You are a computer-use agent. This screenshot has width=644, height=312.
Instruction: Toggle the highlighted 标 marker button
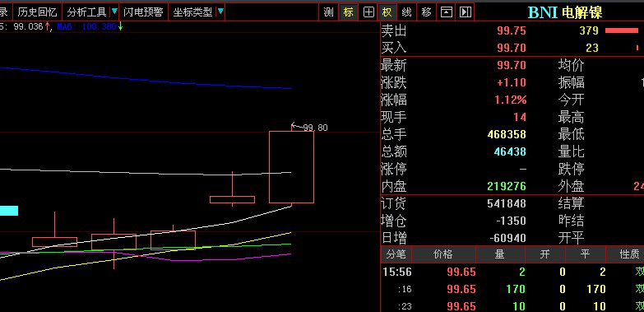point(349,12)
